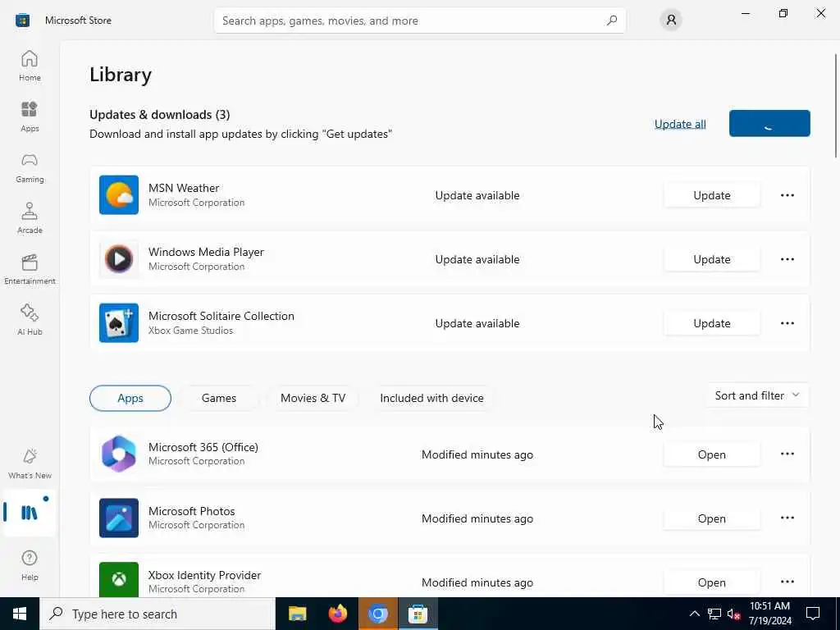Open Microsoft 365 (Office)
840x630 pixels.
tap(711, 454)
